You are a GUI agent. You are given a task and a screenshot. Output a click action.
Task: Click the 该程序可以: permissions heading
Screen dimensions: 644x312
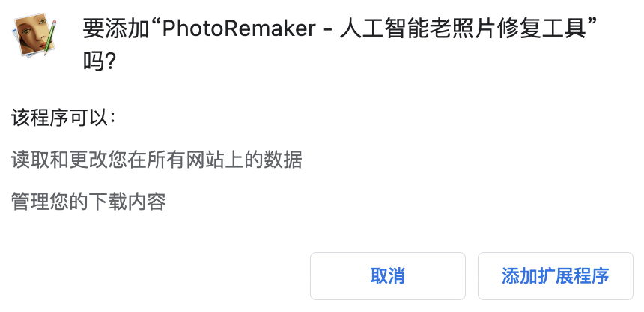pyautogui.click(x=64, y=118)
